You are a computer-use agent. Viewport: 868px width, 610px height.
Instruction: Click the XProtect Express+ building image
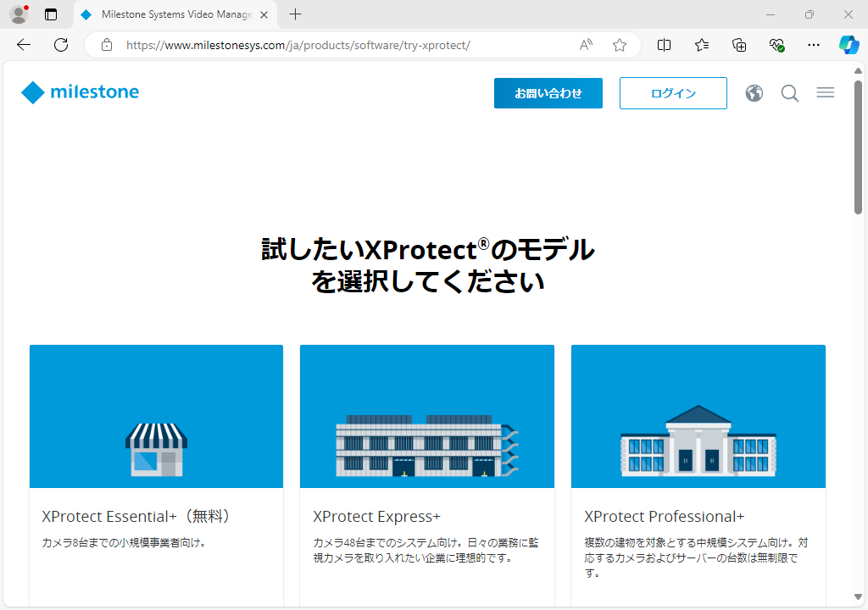click(x=427, y=416)
